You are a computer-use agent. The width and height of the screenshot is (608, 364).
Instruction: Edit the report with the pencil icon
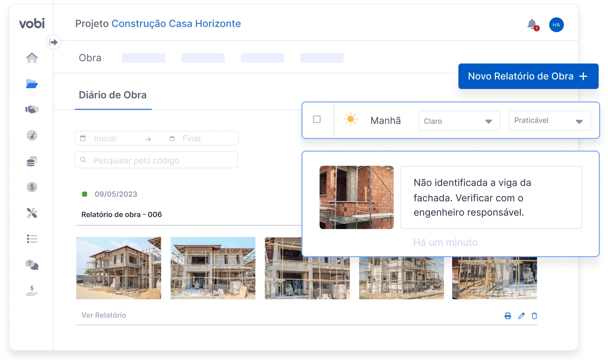point(521,316)
